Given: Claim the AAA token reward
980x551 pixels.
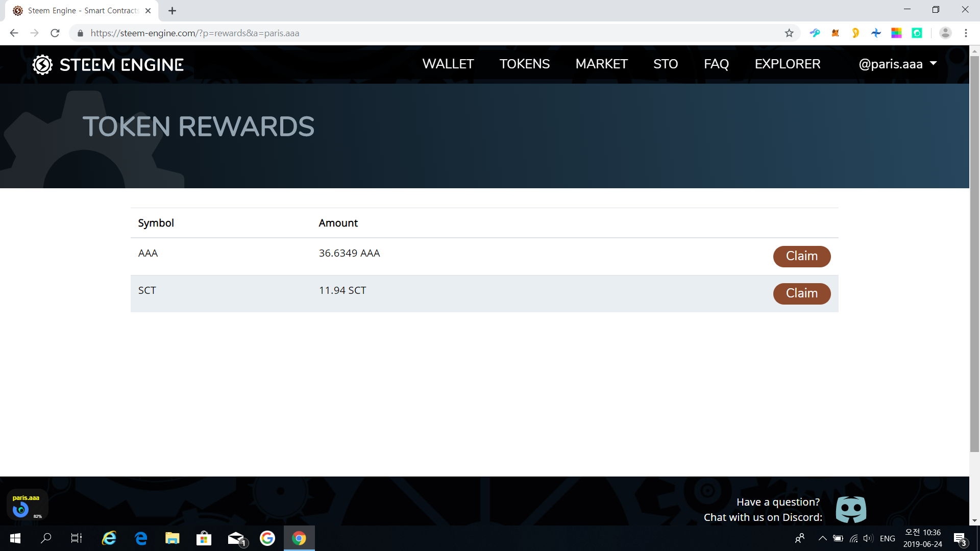Looking at the screenshot, I should tap(802, 256).
